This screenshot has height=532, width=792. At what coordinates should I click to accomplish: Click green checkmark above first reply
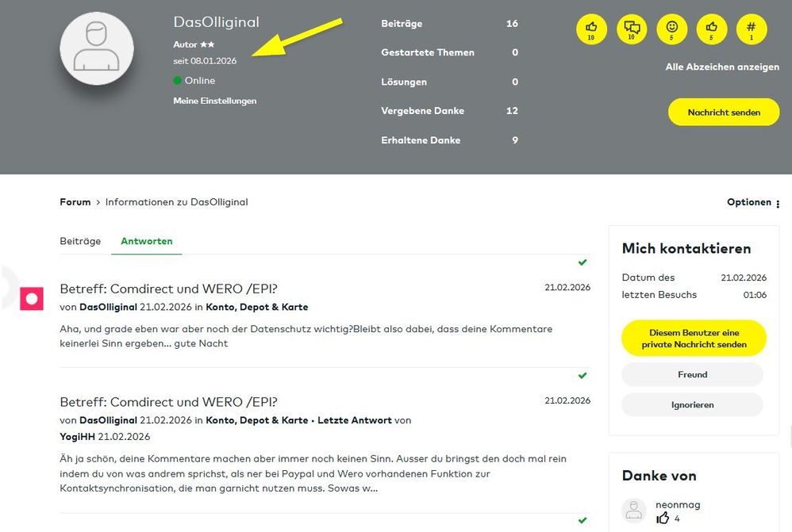click(x=582, y=262)
